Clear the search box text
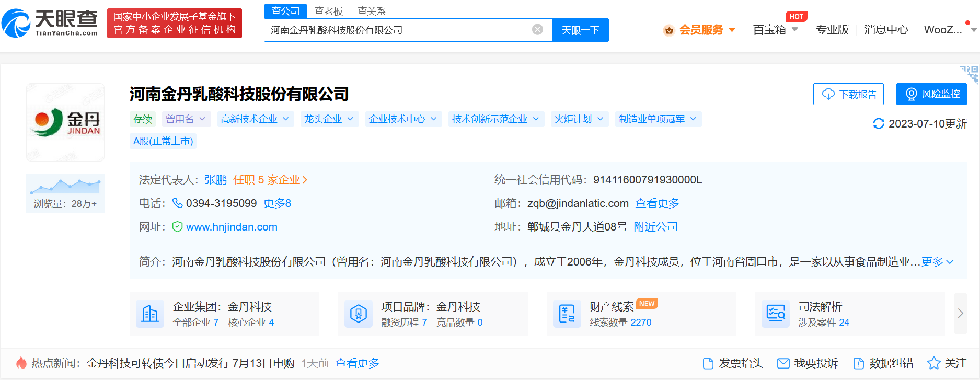 (x=537, y=30)
